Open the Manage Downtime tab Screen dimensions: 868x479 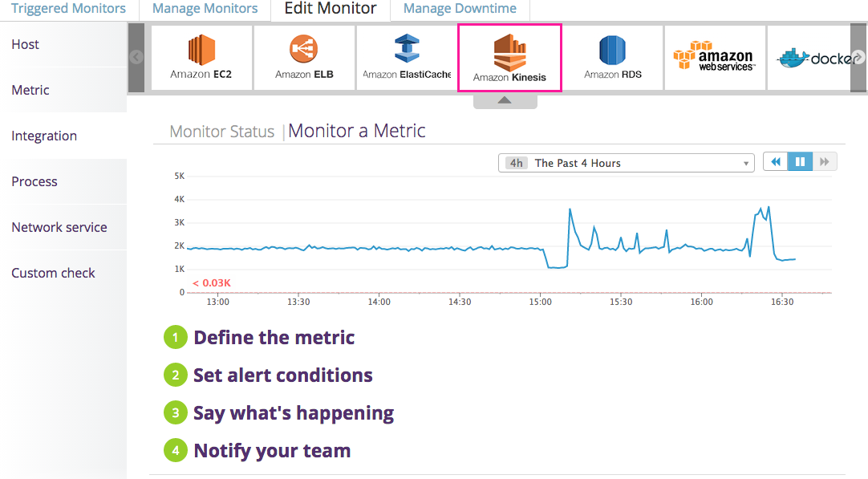pos(460,9)
